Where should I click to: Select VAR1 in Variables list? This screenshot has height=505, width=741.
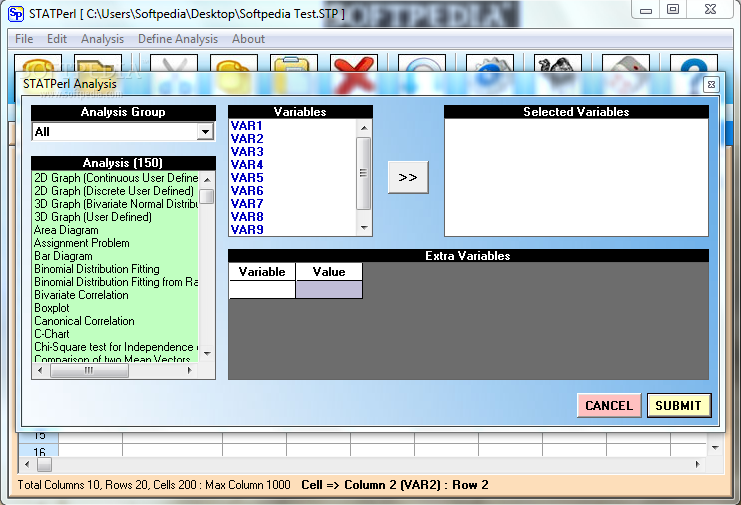pos(246,126)
